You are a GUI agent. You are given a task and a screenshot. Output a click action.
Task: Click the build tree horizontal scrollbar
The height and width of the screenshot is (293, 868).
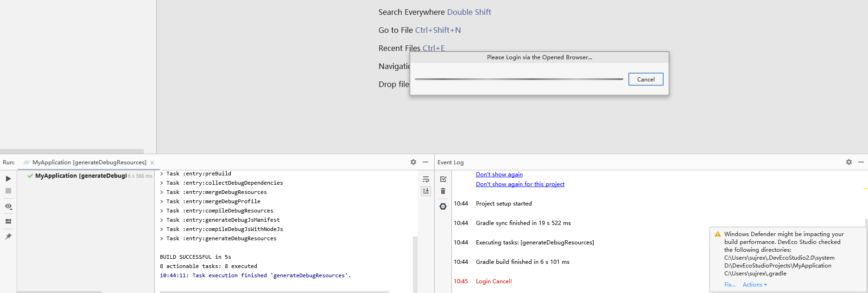[x=59, y=292]
